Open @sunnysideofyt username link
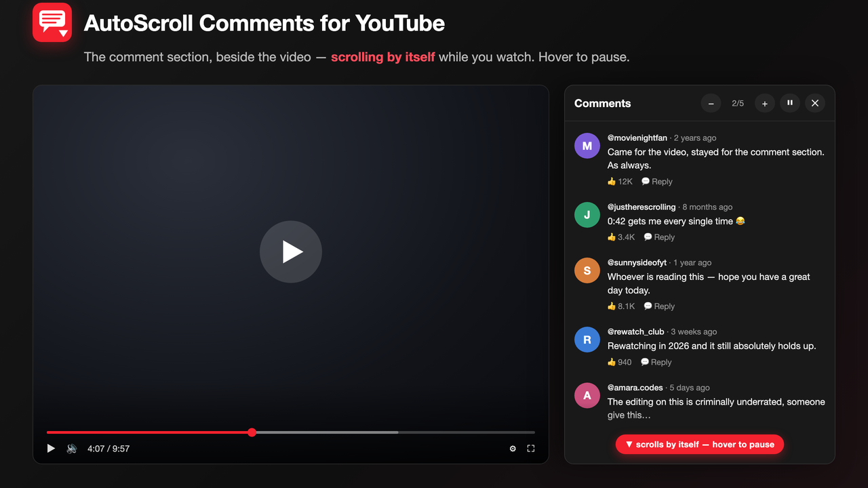The image size is (868, 488). [637, 263]
